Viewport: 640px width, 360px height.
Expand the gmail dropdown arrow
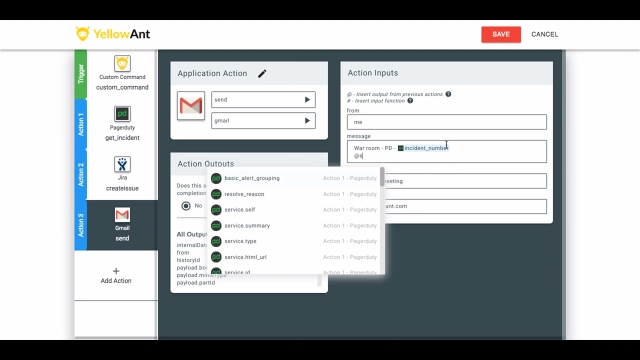point(307,121)
